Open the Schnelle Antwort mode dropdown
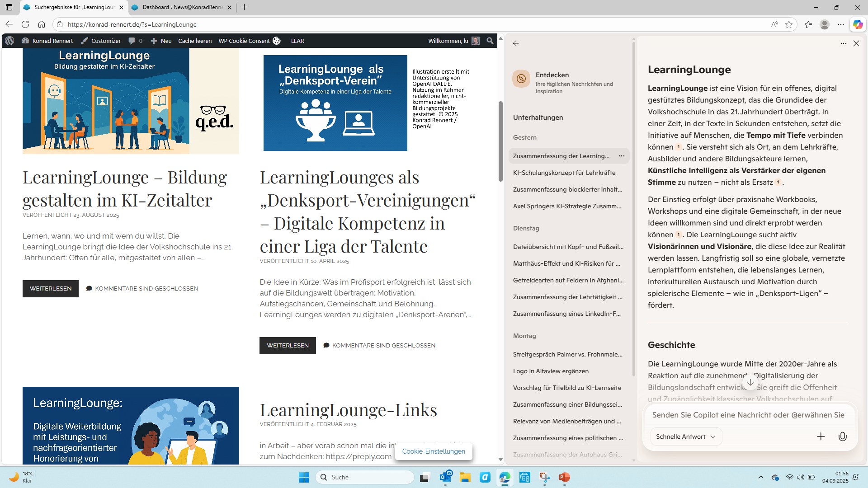Viewport: 868px width, 488px height. (686, 436)
